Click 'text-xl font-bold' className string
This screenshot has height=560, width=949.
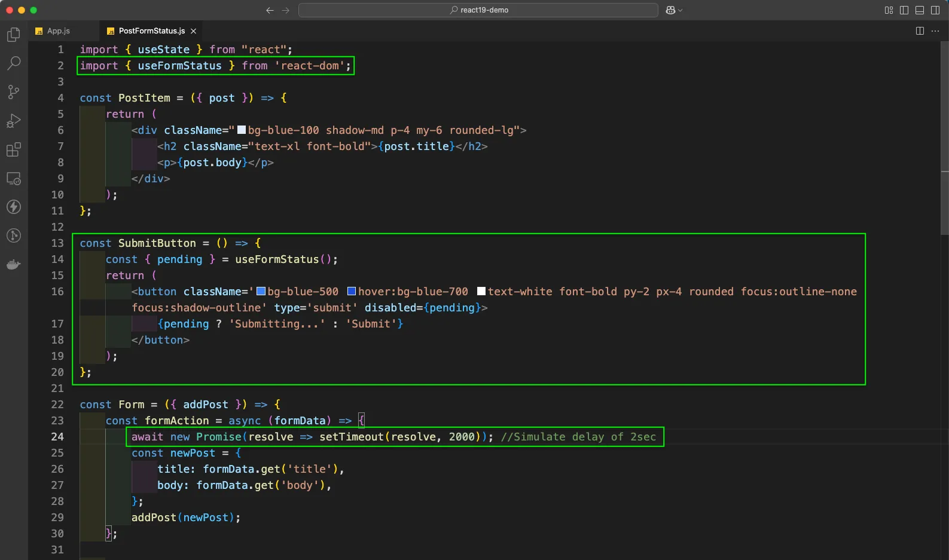point(310,146)
